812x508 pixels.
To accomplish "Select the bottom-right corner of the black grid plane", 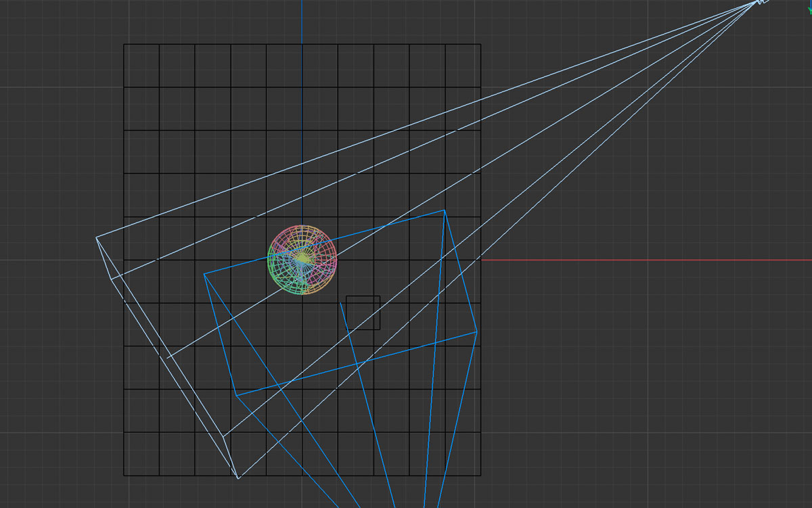I will [x=480, y=476].
